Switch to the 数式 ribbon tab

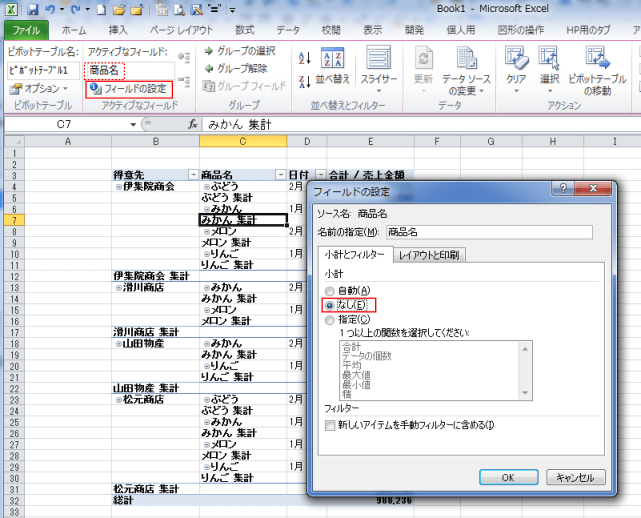click(244, 30)
